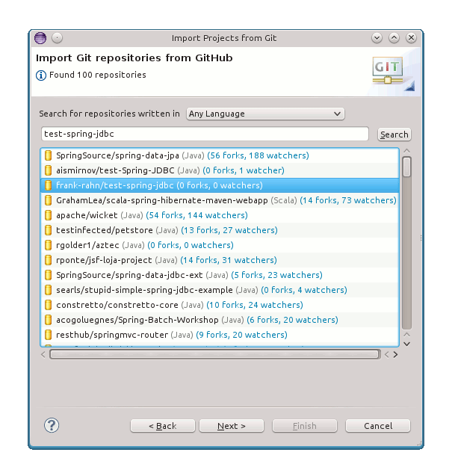
Task: Click the apache/wicket repository icon
Action: [x=49, y=215]
